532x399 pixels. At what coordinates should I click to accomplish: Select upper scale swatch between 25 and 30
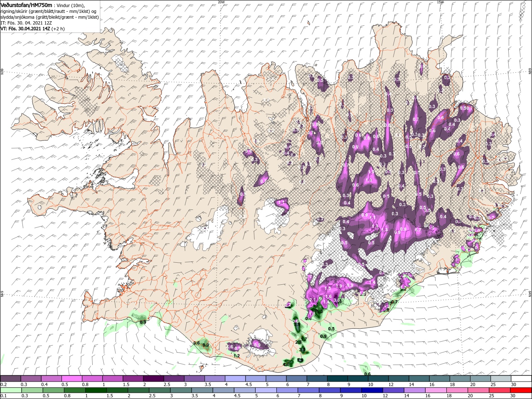tap(501, 379)
